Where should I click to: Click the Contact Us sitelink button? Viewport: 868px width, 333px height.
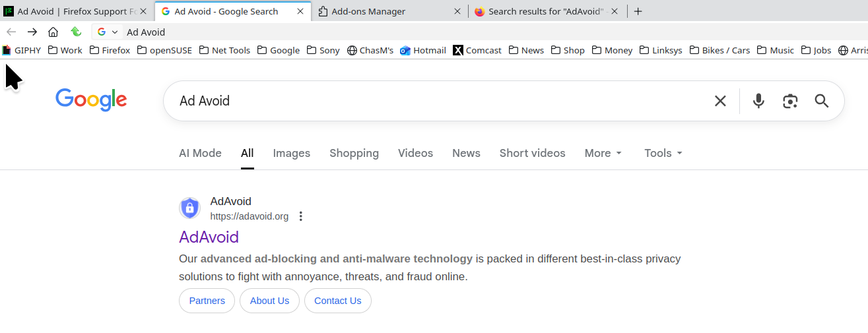[337, 301]
